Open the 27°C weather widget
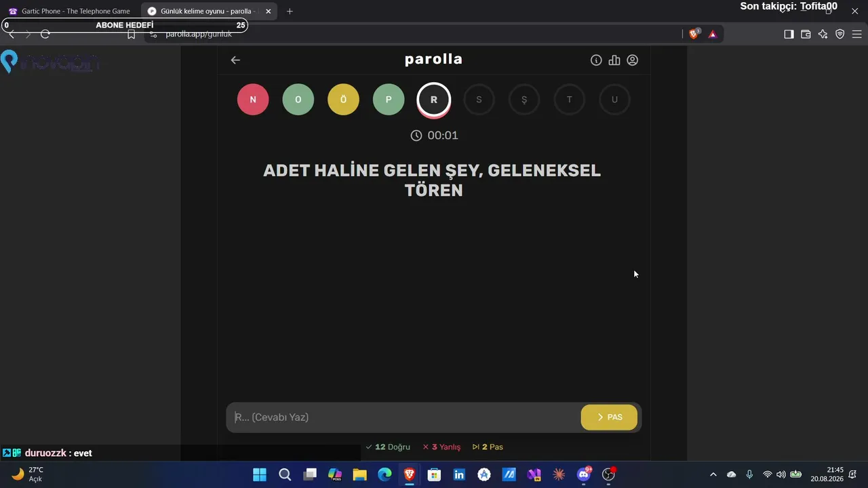 27,474
